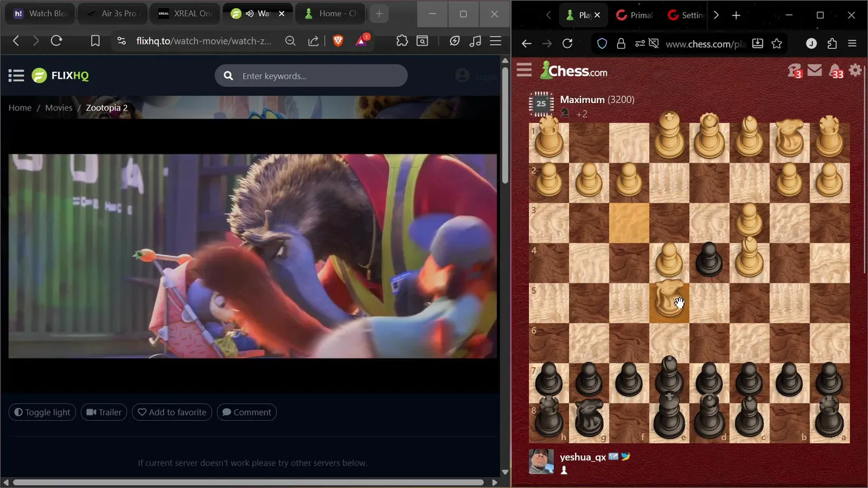
Task: Open tracking protection shield in chess.com window
Action: pyautogui.click(x=602, y=44)
